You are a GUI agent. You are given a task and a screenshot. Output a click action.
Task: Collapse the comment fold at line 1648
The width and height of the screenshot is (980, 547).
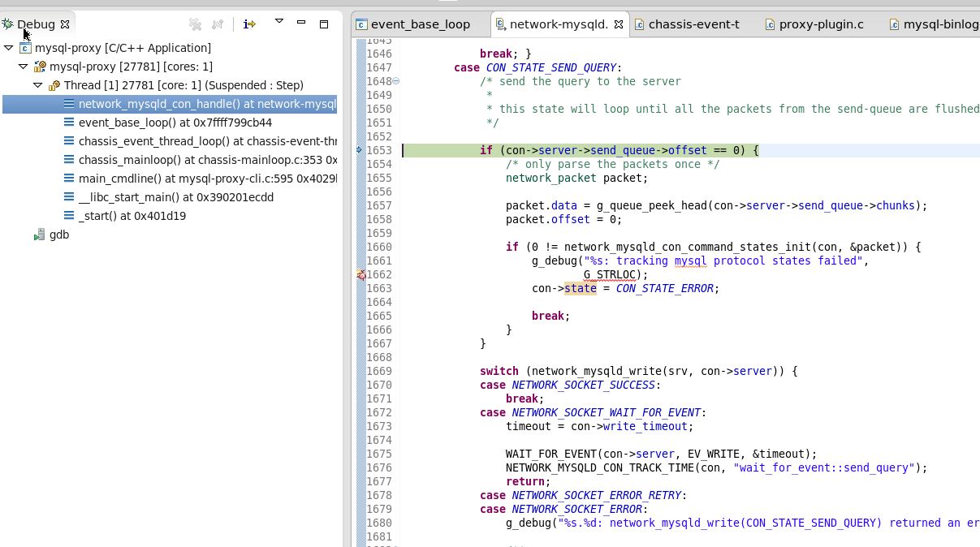click(x=396, y=81)
